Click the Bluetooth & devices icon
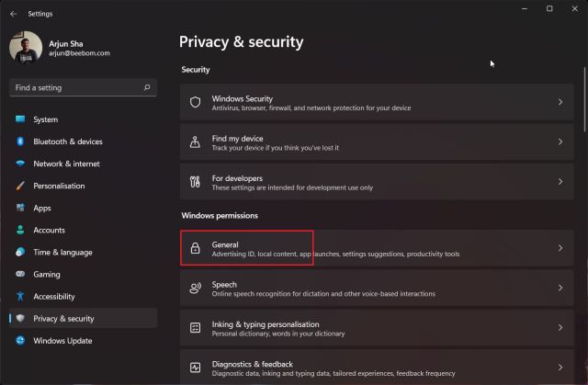Screen dimensions: 588x385 coord(20,142)
